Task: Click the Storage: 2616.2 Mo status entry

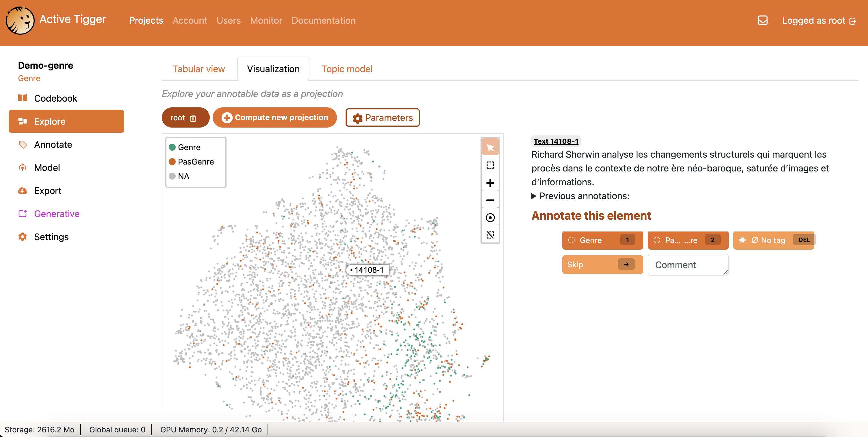Action: [x=39, y=429]
